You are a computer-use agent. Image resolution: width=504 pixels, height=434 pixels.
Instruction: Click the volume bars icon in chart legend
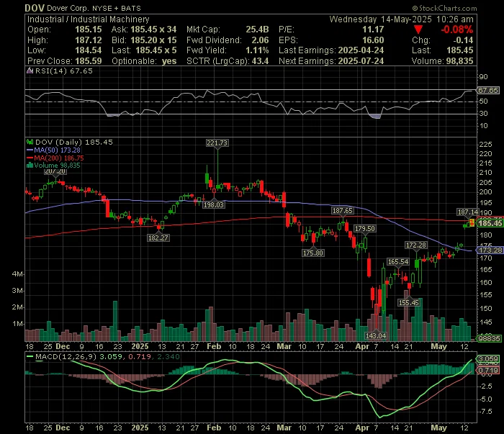[x=30, y=165]
